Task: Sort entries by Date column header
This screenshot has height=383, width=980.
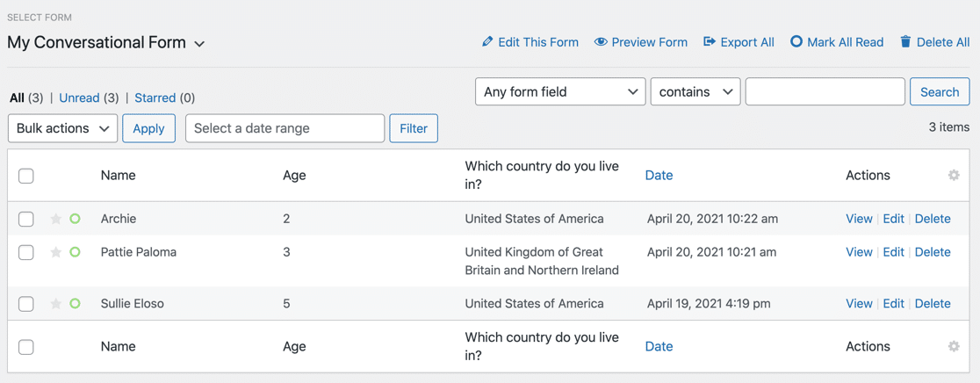Action: pyautogui.click(x=659, y=176)
